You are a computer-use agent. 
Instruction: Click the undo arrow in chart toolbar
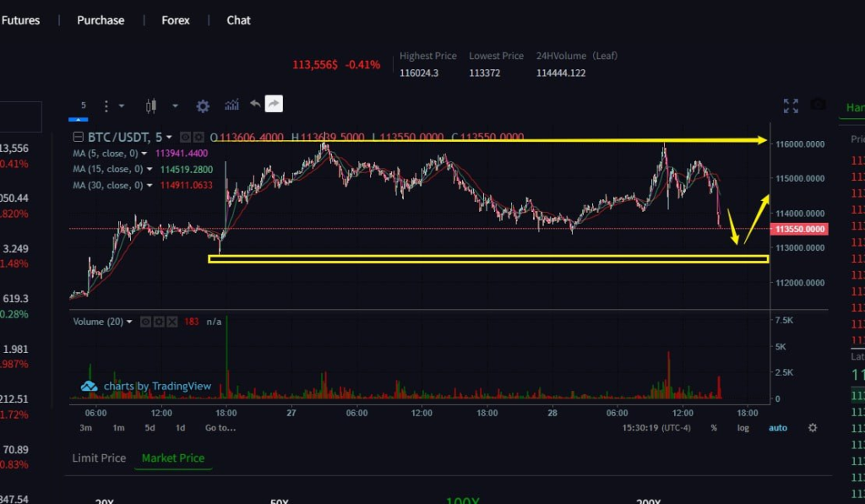(255, 105)
